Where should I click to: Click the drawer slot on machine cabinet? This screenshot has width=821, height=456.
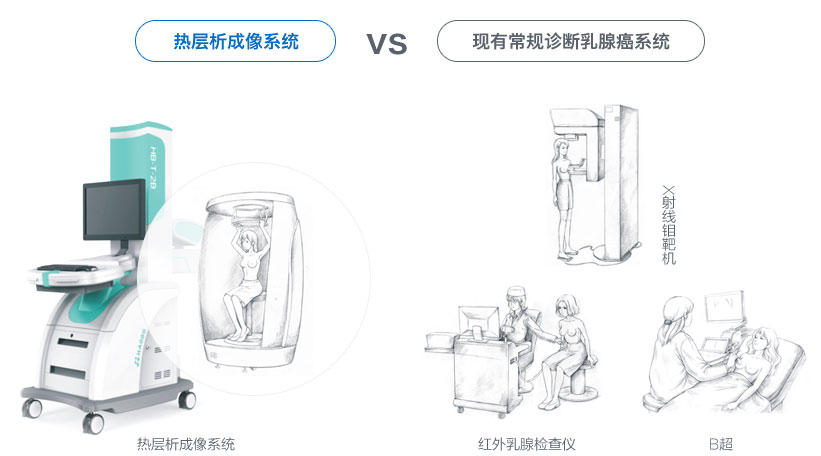[x=73, y=343]
